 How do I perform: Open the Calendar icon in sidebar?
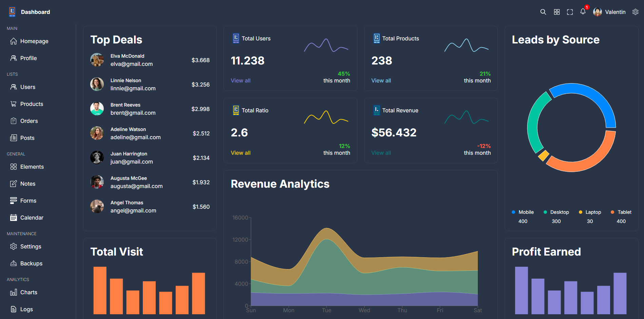coord(14,218)
